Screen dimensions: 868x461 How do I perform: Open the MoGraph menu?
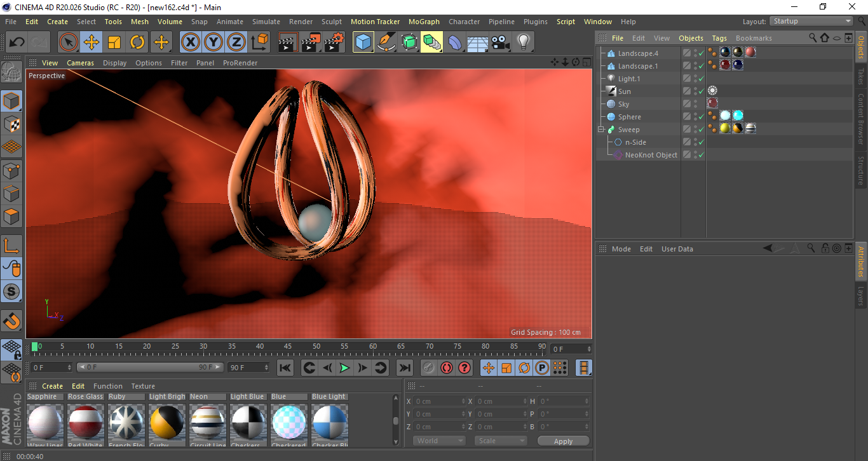[424, 22]
